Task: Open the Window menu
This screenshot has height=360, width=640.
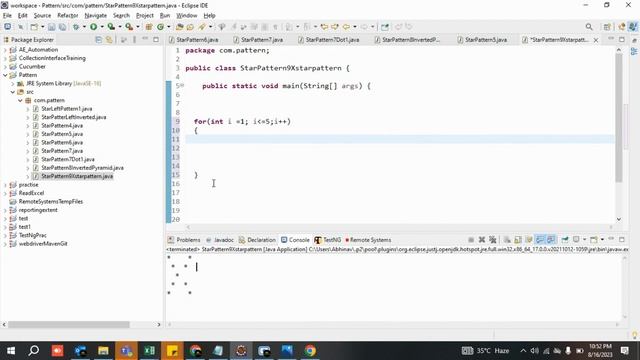Action: (187, 16)
